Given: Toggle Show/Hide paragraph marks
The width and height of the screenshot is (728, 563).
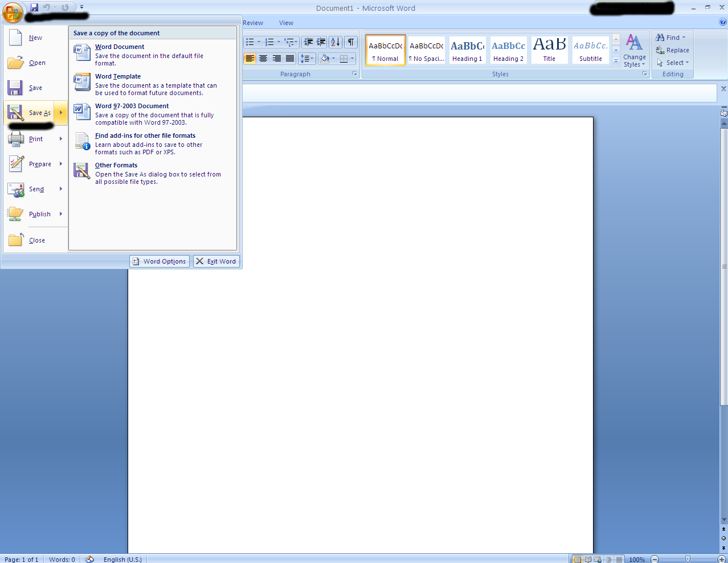Looking at the screenshot, I should click(x=351, y=42).
